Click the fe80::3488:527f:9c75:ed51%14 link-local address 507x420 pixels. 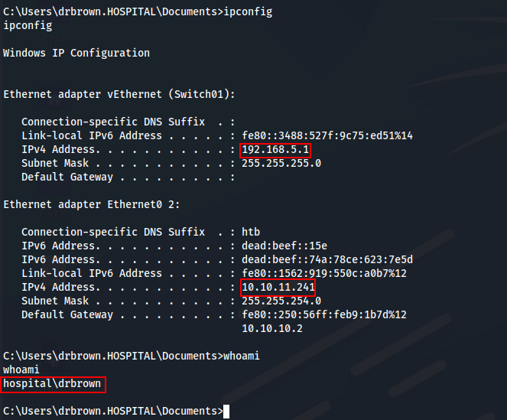click(x=327, y=135)
